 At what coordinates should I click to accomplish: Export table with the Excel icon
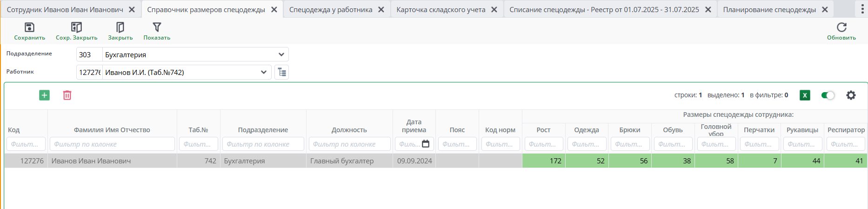(x=805, y=95)
